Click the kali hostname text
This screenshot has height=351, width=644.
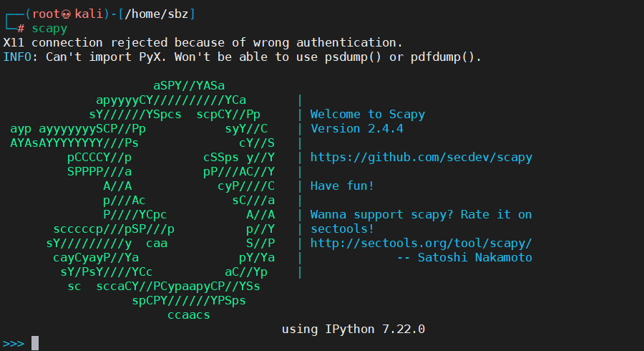[89, 14]
